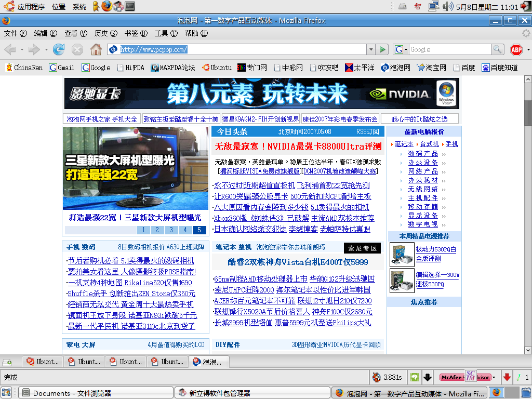Open the MAXPDA论坛 bookmark
Image resolution: width=532 pixels, height=399 pixels.
(172, 68)
